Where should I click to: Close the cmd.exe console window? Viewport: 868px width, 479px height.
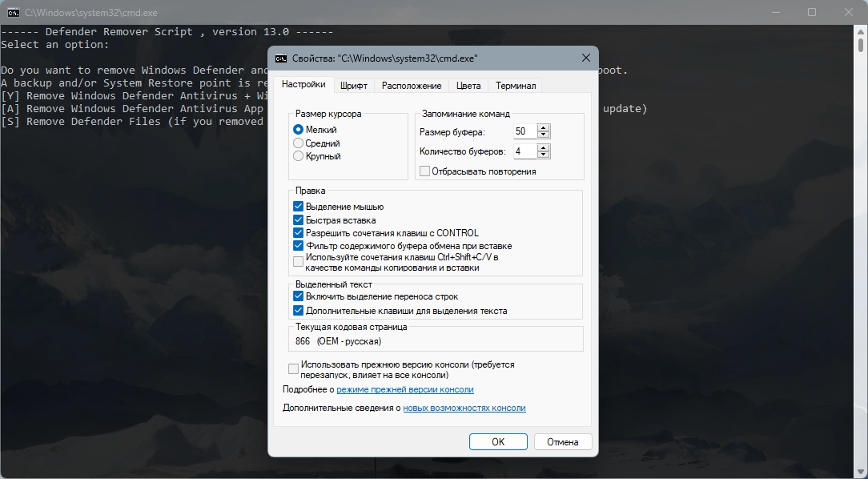point(848,12)
